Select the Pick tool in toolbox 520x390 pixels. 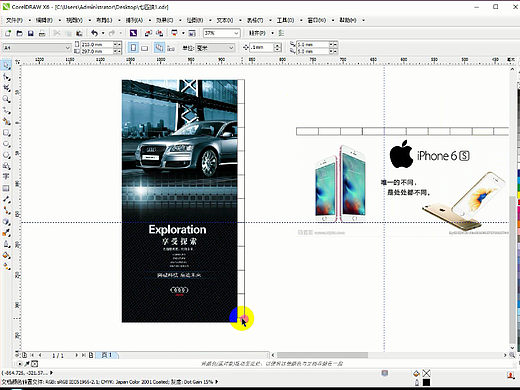6,65
